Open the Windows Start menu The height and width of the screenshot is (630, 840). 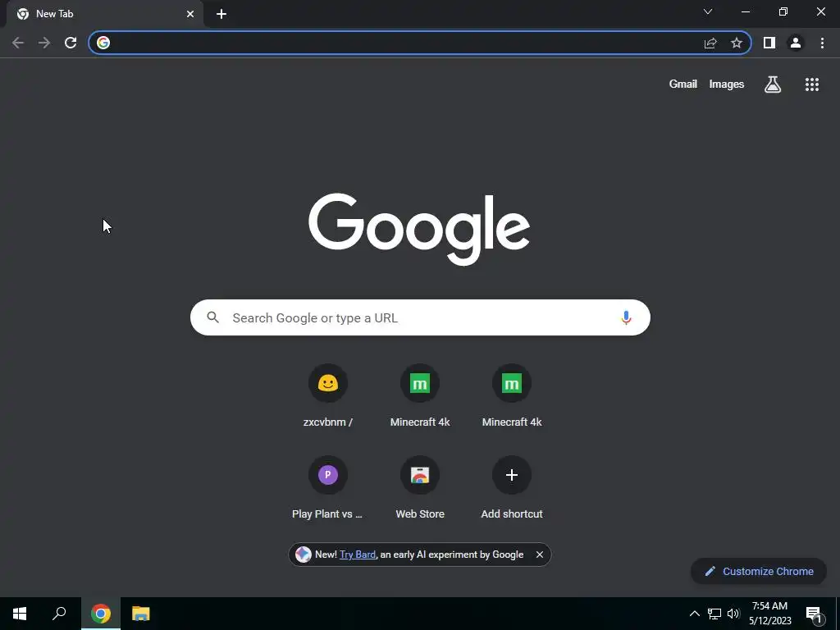[20, 614]
